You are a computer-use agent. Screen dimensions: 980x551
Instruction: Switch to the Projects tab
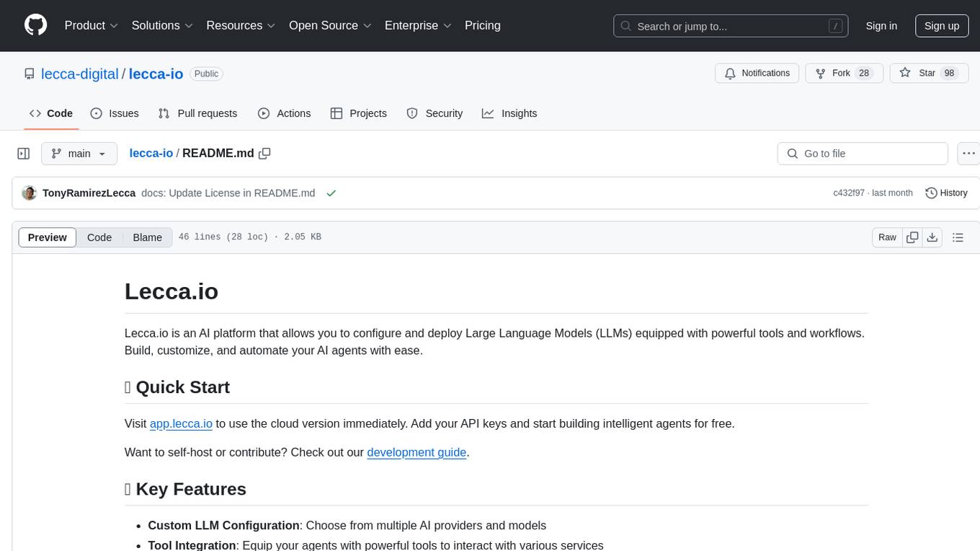click(359, 113)
